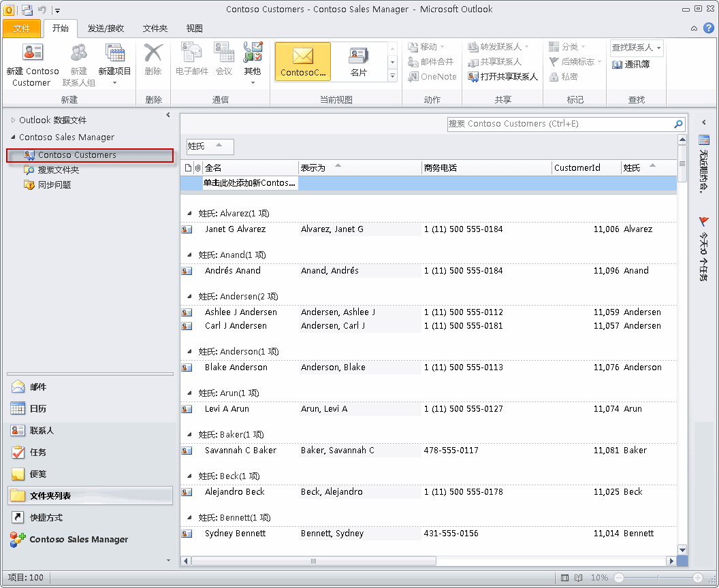Start an 电子邮件 (E-mail) to contact
This screenshot has width=719, height=588.
pos(191,64)
